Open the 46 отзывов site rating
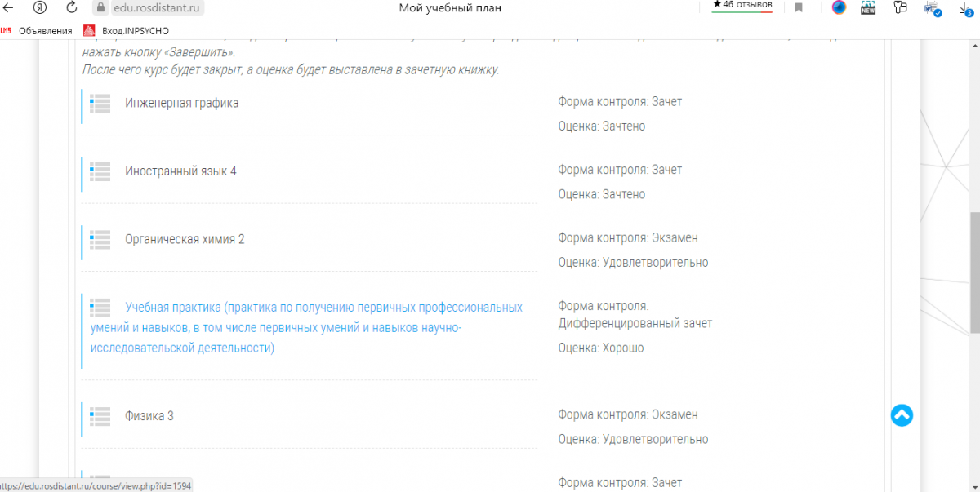This screenshot has width=980, height=492. (x=742, y=5)
